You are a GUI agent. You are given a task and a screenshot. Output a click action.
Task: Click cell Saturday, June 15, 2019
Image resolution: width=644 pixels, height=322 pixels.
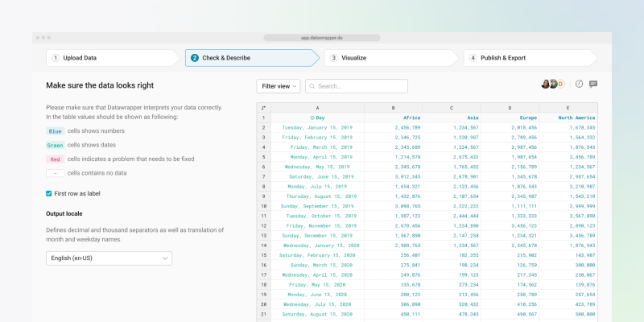coord(317,176)
